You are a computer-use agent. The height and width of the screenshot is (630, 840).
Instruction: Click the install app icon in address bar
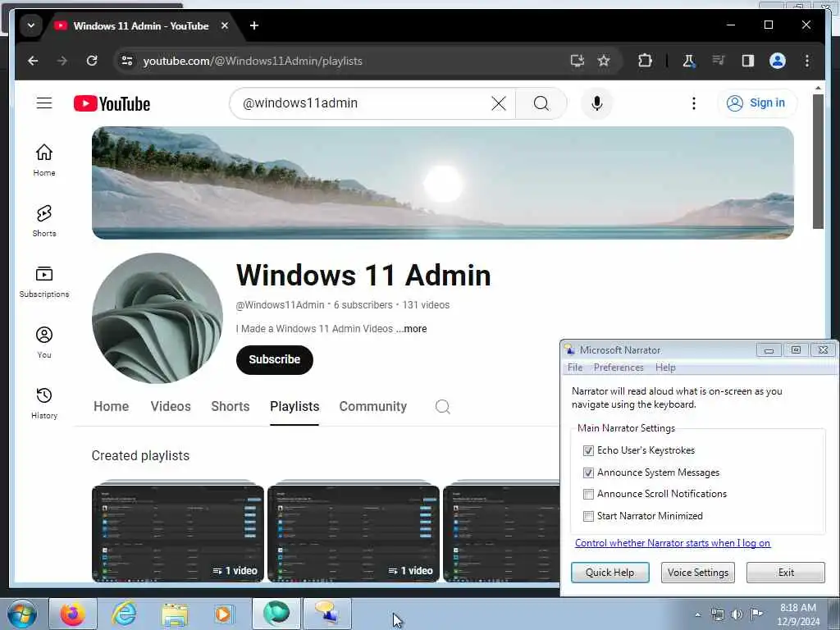coord(577,61)
